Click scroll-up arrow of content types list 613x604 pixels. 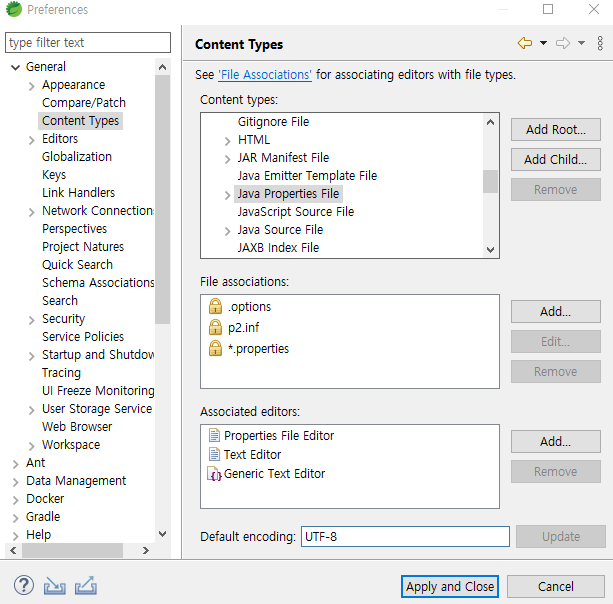pos(490,122)
